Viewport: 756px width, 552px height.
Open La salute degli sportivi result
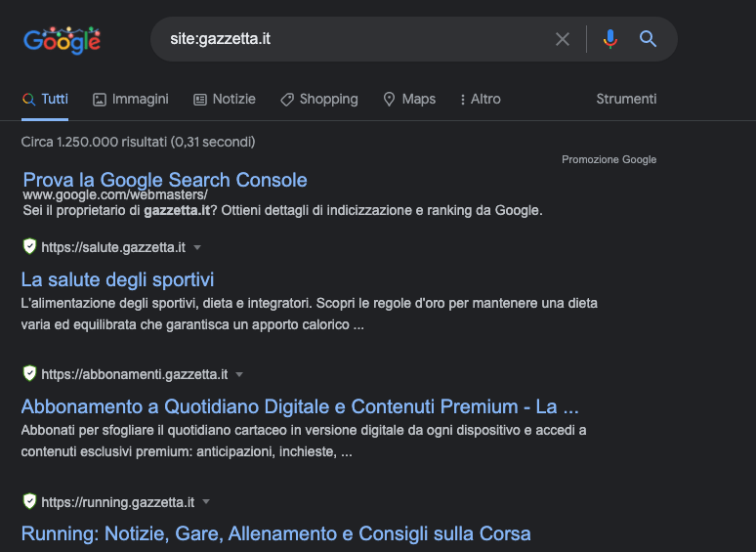[x=117, y=279]
